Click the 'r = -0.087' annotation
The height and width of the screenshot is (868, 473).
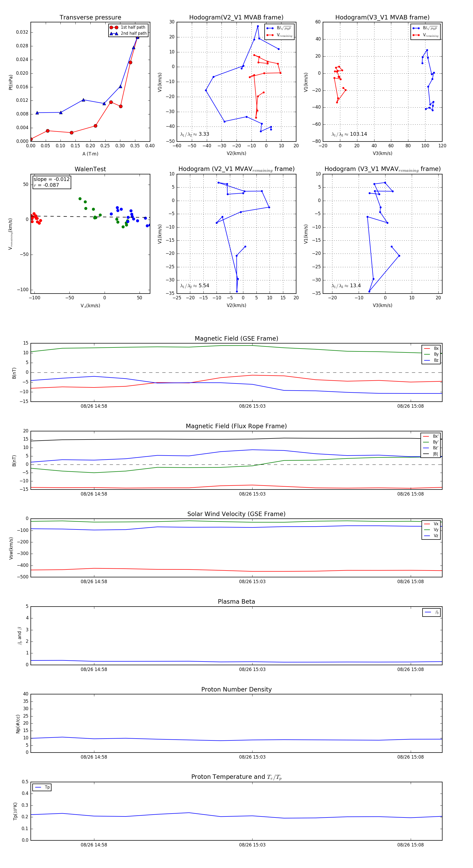tap(47, 185)
